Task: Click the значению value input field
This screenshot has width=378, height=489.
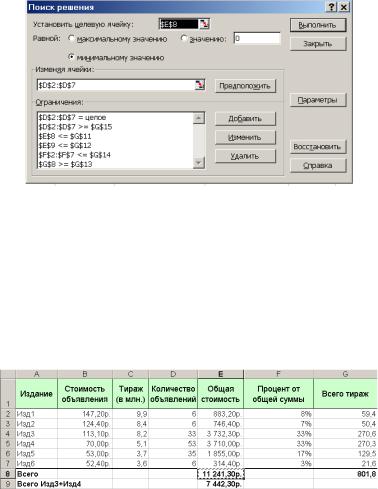Action: 257,38
